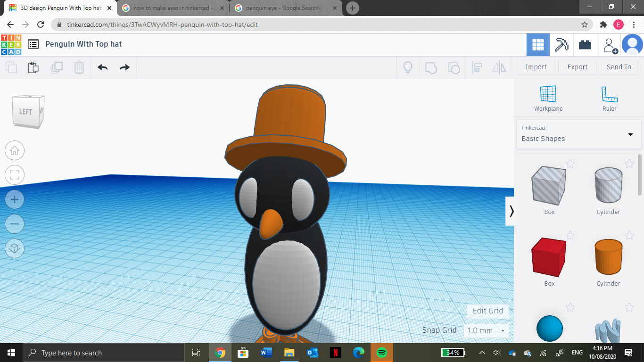Viewport: 644px width, 362px height.
Task: Click the Ungroup shapes icon
Action: pyautogui.click(x=454, y=67)
